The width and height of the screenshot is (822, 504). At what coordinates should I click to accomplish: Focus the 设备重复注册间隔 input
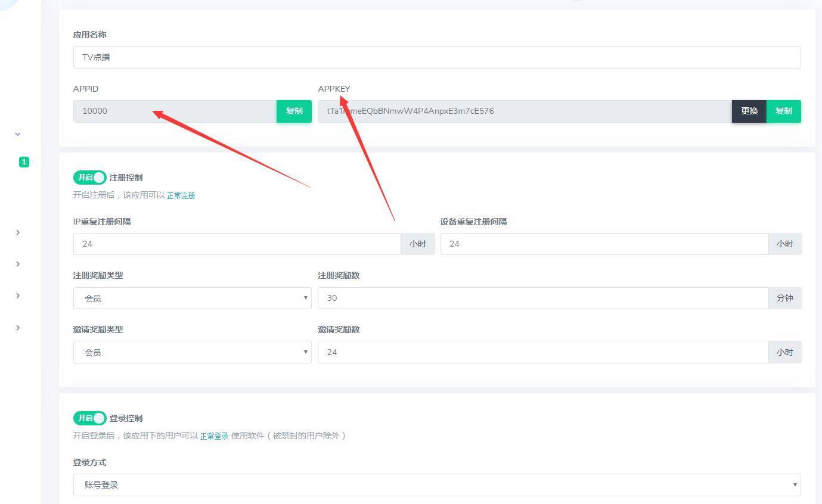[604, 244]
